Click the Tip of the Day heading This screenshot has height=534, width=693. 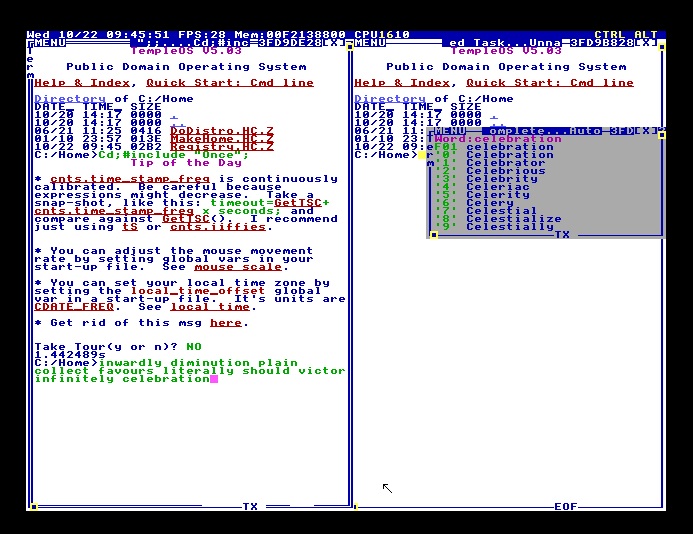point(186,163)
